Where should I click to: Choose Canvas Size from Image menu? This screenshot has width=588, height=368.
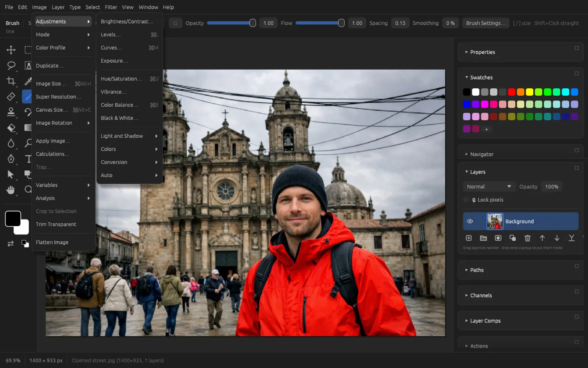tap(63, 110)
